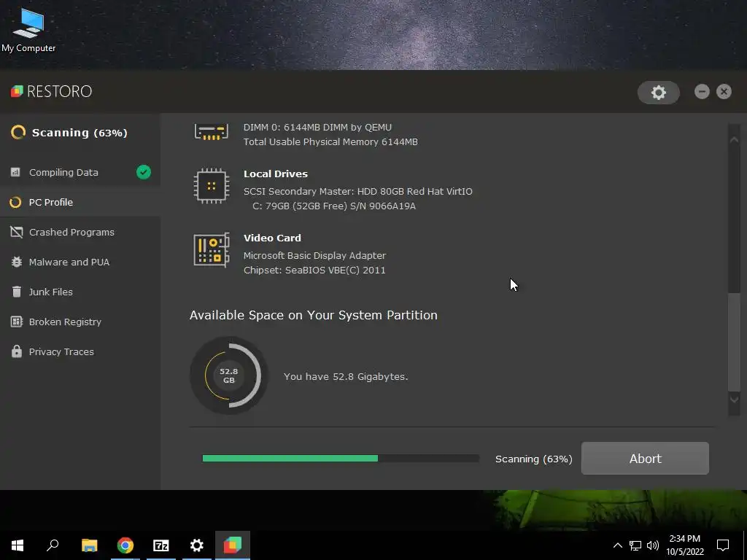Click 'You have 52.8 Gigabytes.' text

pos(346,377)
